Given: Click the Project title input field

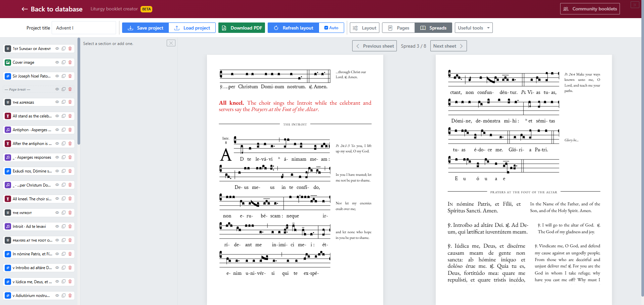Looking at the screenshot, I should 84,28.
